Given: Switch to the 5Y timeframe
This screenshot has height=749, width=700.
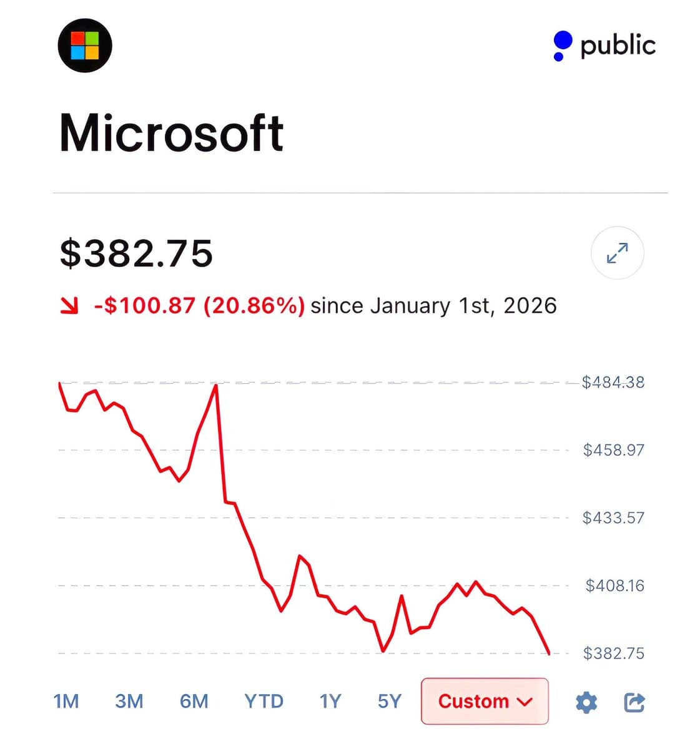Looking at the screenshot, I should (x=388, y=702).
